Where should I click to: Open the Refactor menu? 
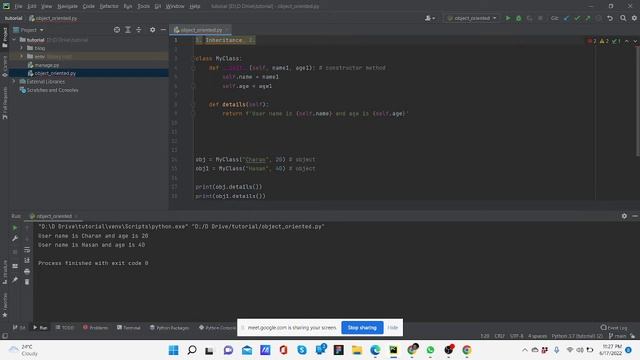(109, 6)
